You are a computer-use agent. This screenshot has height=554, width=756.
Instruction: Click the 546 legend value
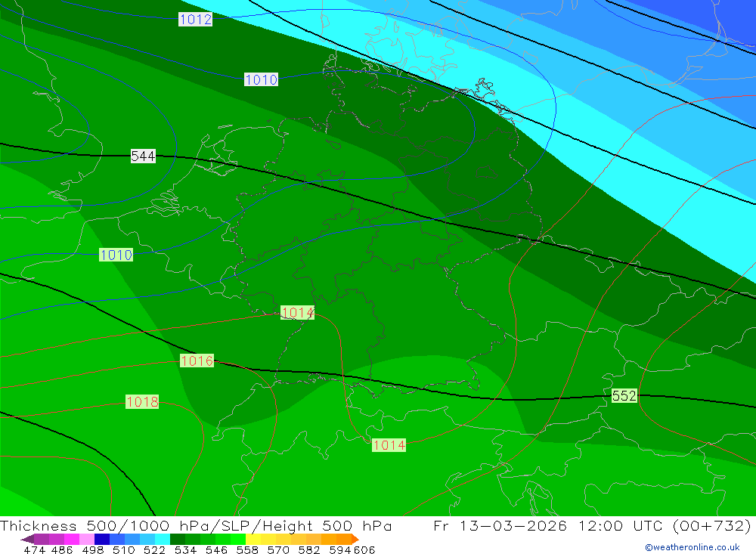[216, 549]
